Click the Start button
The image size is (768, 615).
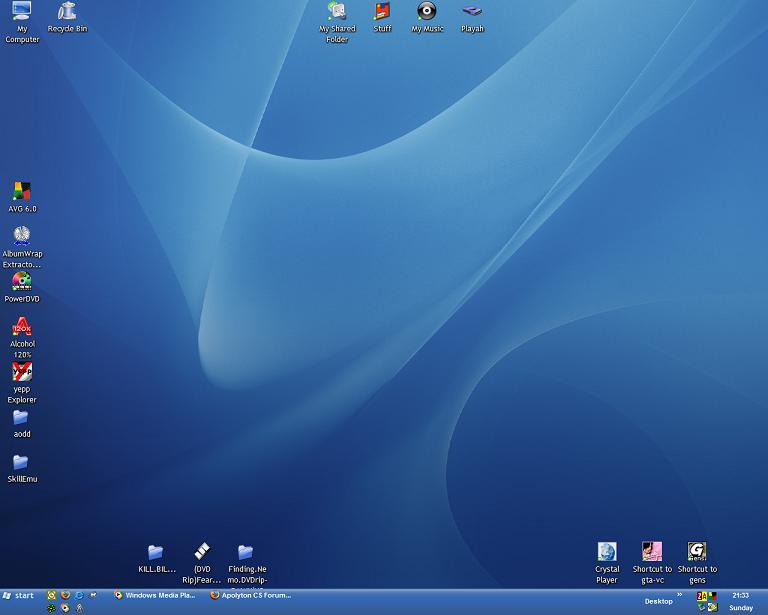tap(19, 595)
